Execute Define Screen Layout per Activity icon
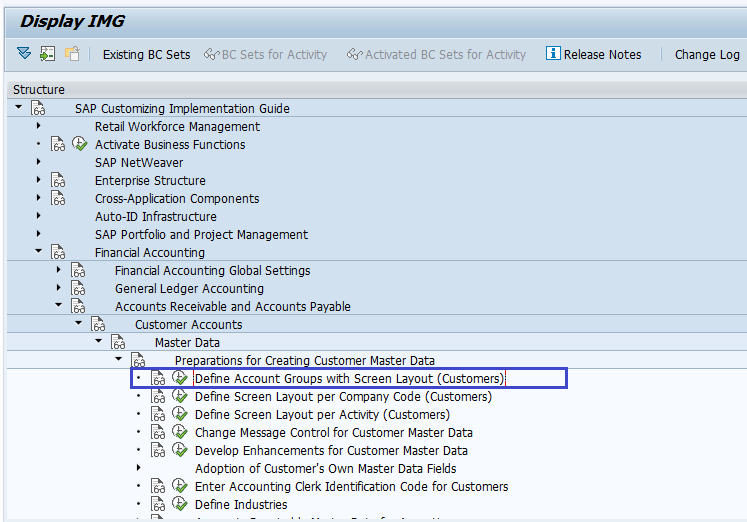 pos(180,414)
